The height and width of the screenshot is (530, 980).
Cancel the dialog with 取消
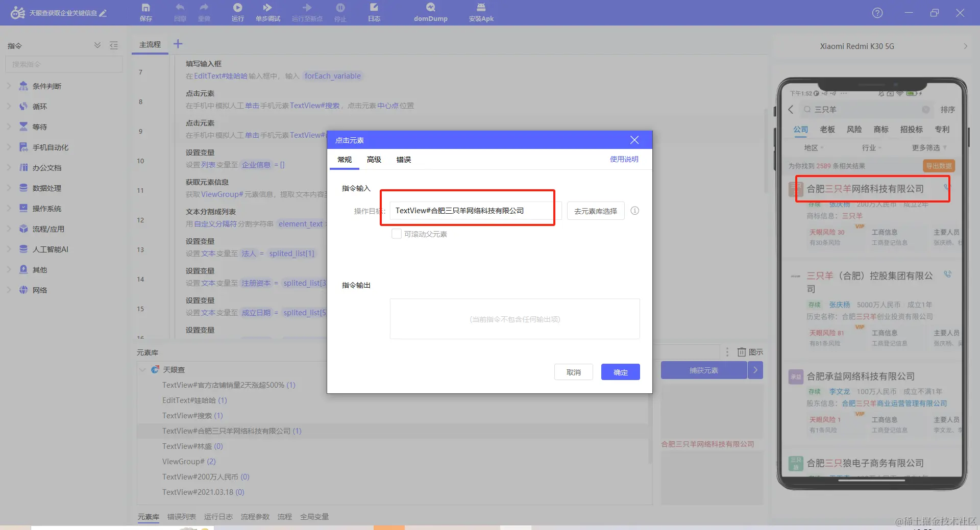[574, 372]
